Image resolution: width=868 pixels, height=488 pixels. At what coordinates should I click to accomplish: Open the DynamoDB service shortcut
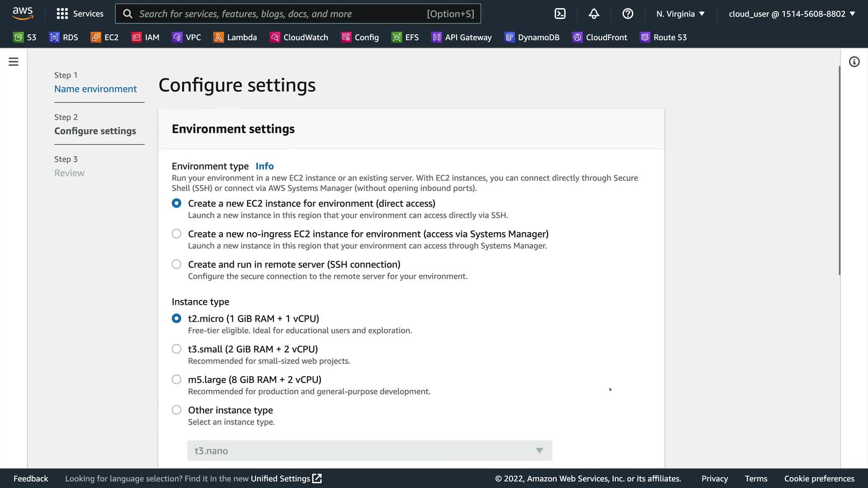(x=532, y=38)
